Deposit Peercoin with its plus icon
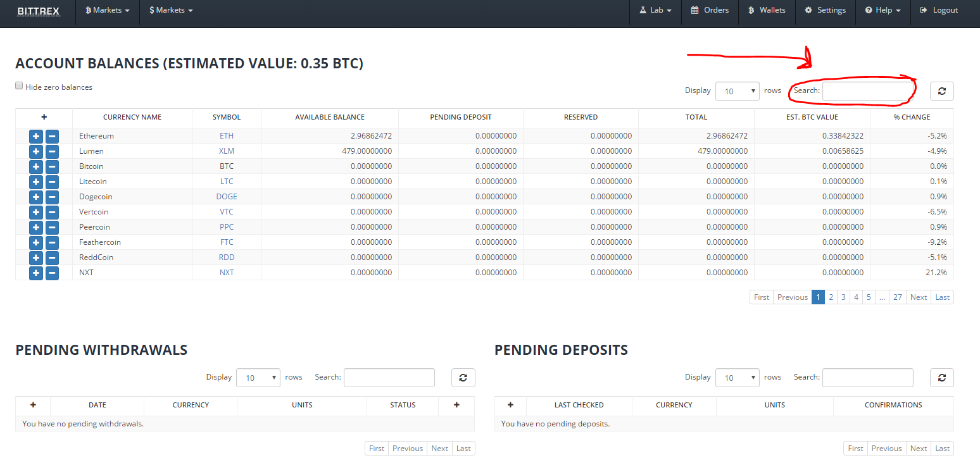 (36, 227)
